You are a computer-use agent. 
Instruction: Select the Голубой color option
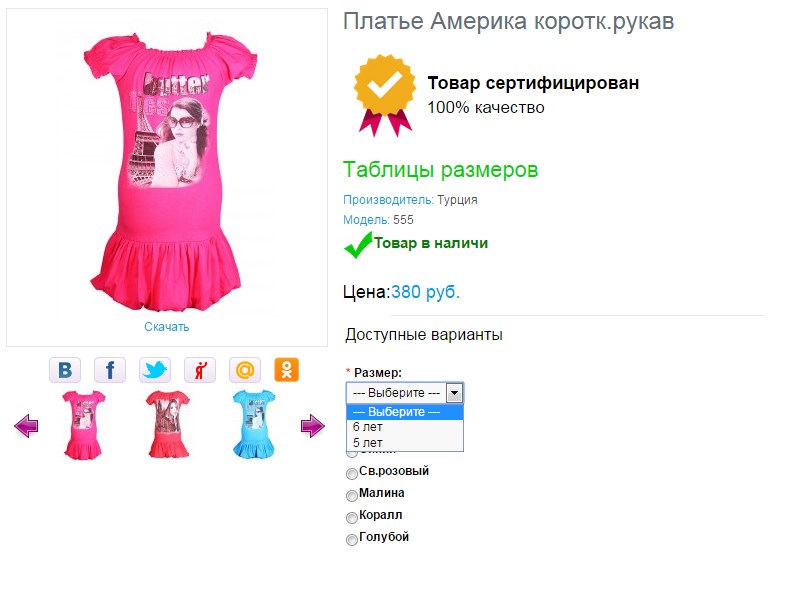tap(352, 540)
